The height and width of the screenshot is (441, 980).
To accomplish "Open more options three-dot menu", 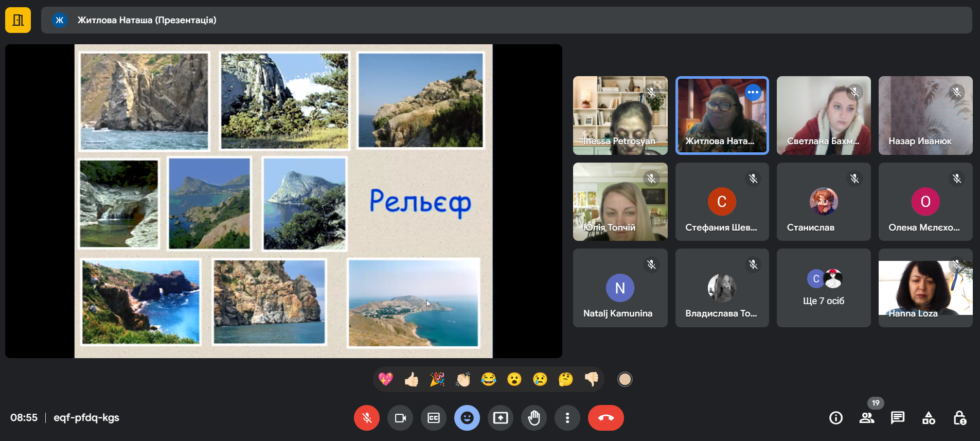I will [567, 418].
